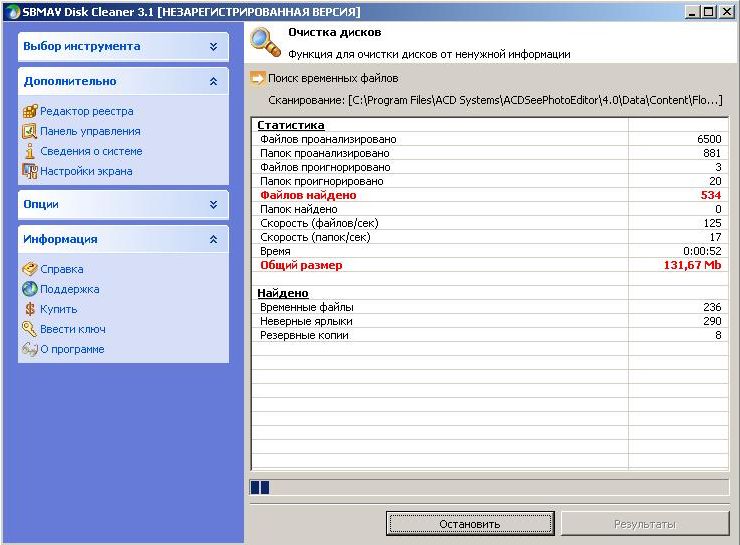740x545 pixels.
Task: Click the Настройки экрана icon
Action: pos(30,171)
